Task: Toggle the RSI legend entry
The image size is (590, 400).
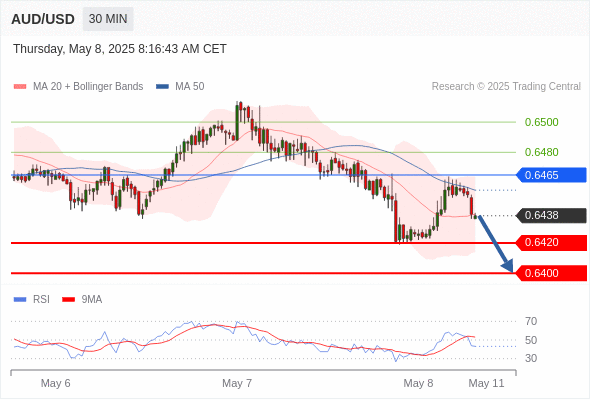Action: coord(32,300)
